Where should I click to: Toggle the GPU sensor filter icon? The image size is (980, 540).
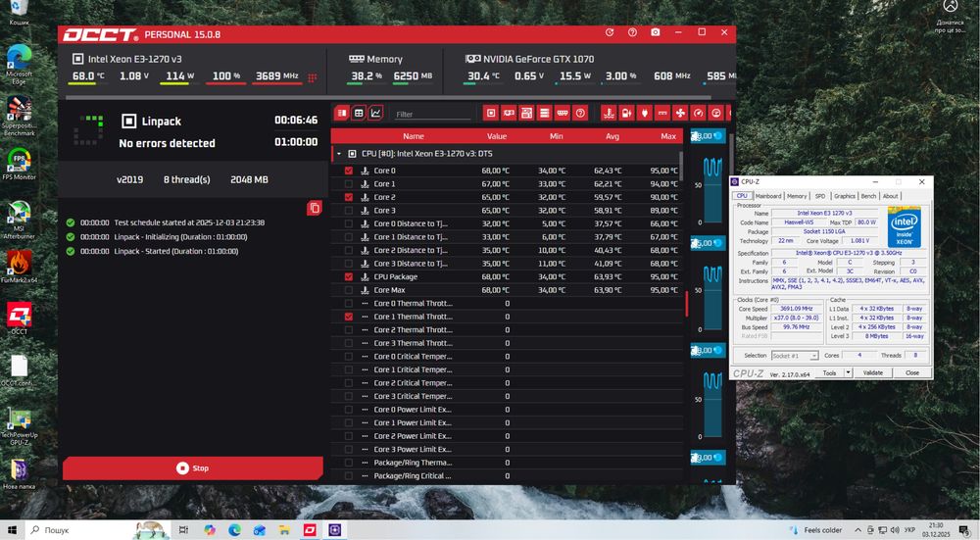tap(509, 113)
